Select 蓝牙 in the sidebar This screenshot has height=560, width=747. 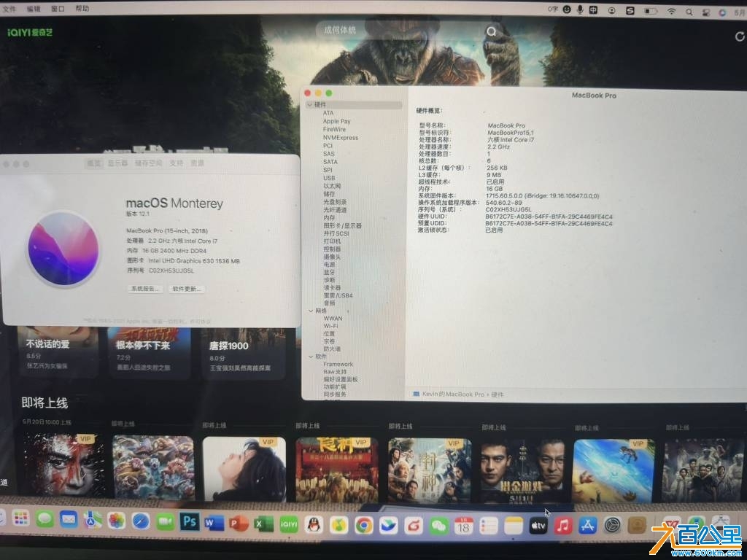329,273
